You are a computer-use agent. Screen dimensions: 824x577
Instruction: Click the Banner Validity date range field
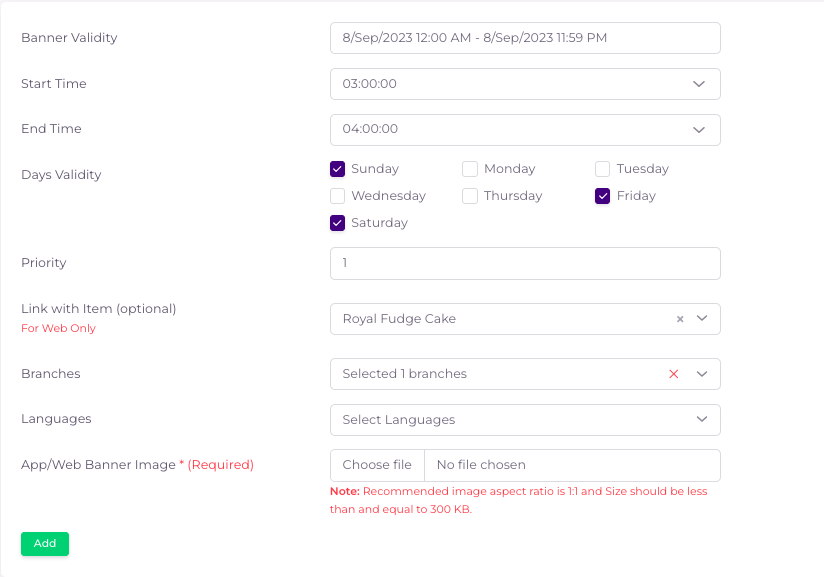pyautogui.click(x=525, y=38)
